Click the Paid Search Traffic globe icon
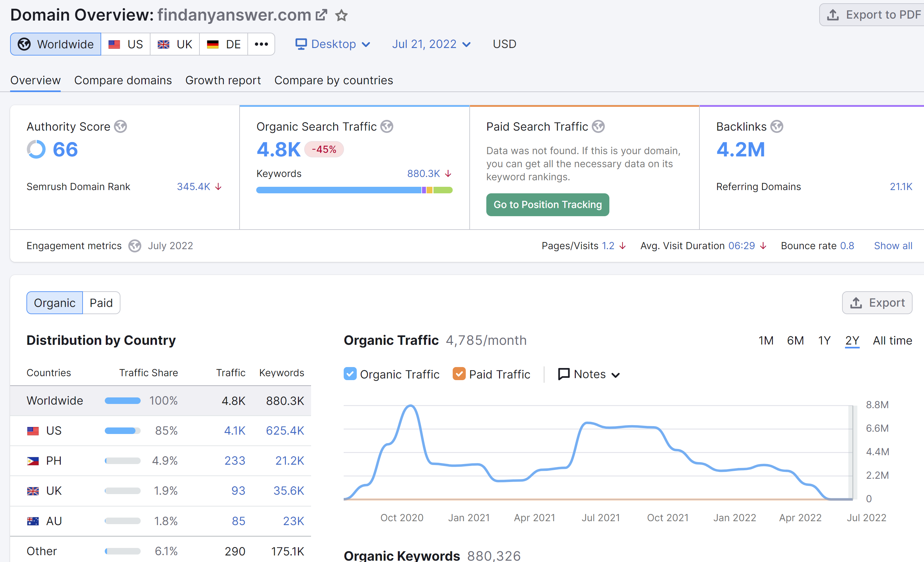The image size is (924, 562). tap(598, 126)
